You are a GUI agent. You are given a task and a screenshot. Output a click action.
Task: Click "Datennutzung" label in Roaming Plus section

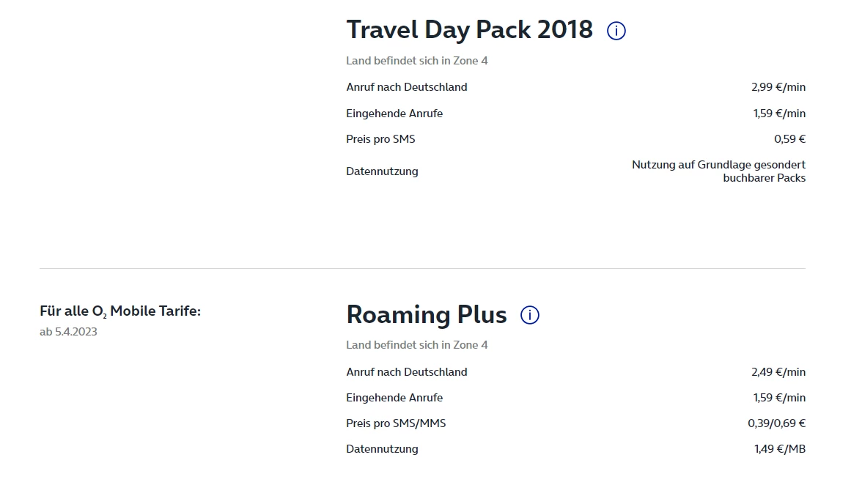[x=382, y=449]
